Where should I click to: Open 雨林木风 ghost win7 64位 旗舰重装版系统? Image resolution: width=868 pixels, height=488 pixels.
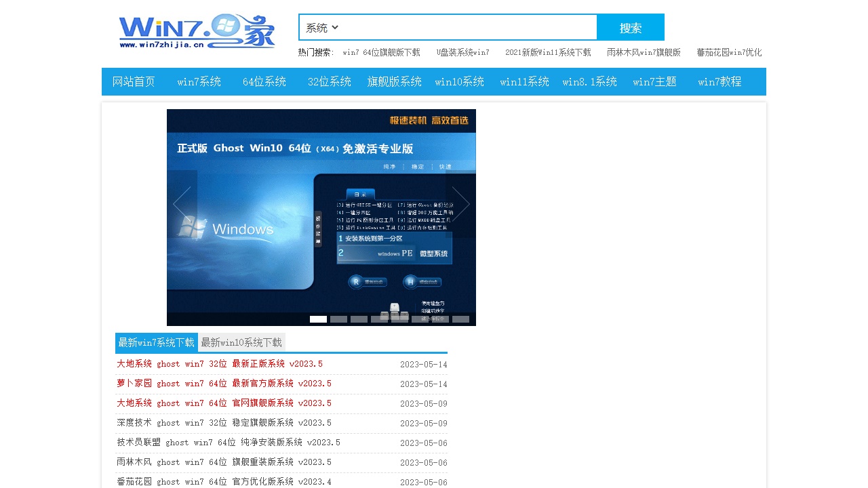pyautogui.click(x=224, y=462)
